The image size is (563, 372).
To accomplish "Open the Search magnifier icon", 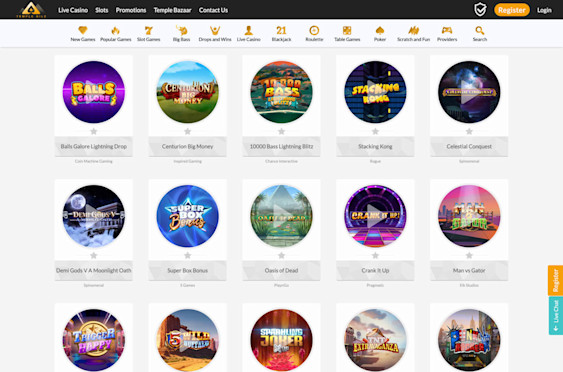I will pos(480,31).
